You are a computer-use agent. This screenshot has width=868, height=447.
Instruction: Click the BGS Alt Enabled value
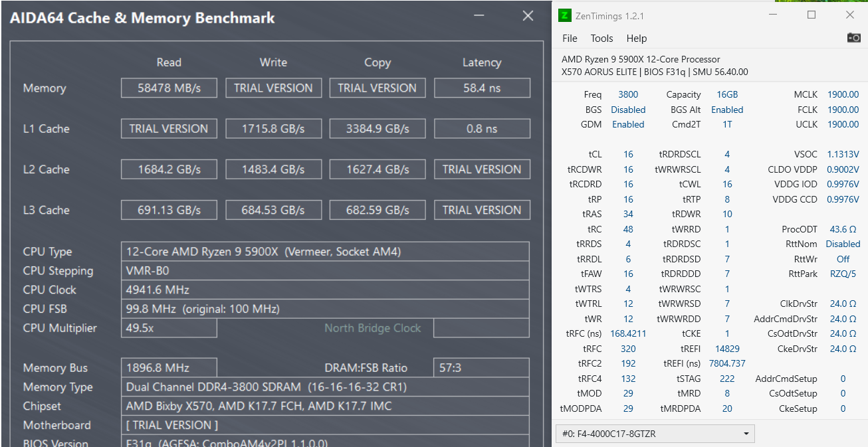tap(727, 110)
